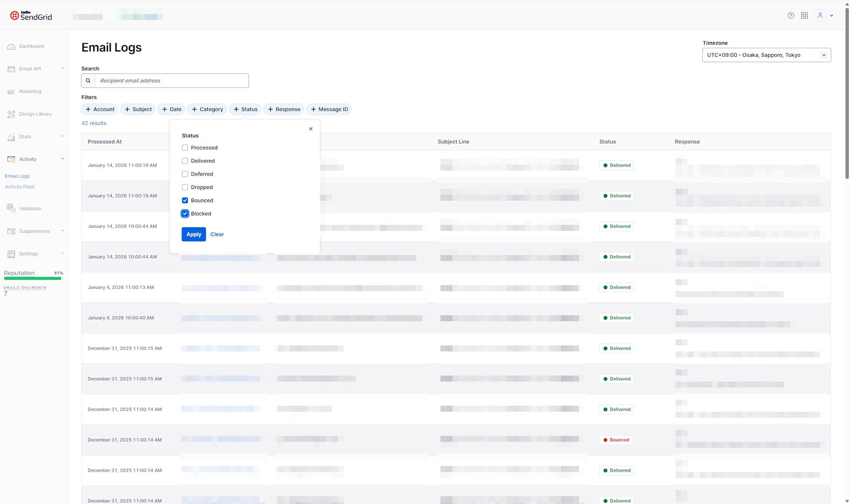Screen dimensions: 850x504
Task: Open the Timezone dropdown
Action: coord(766,55)
